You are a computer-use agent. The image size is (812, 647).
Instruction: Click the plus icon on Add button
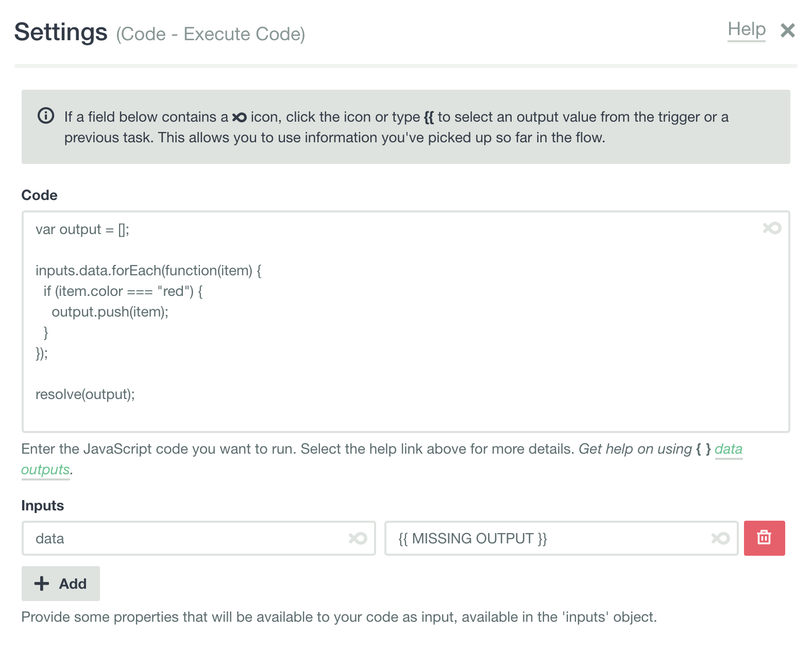pyautogui.click(x=42, y=584)
